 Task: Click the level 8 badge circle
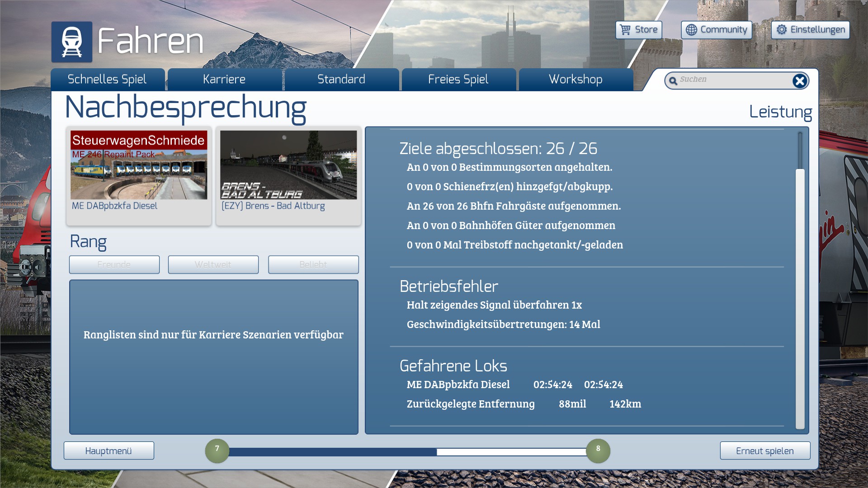[x=598, y=450]
